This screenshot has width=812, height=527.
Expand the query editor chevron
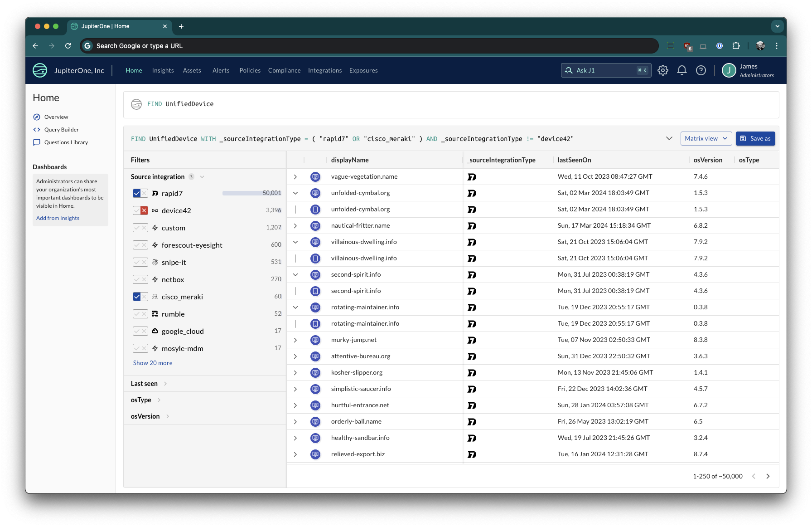coord(669,138)
